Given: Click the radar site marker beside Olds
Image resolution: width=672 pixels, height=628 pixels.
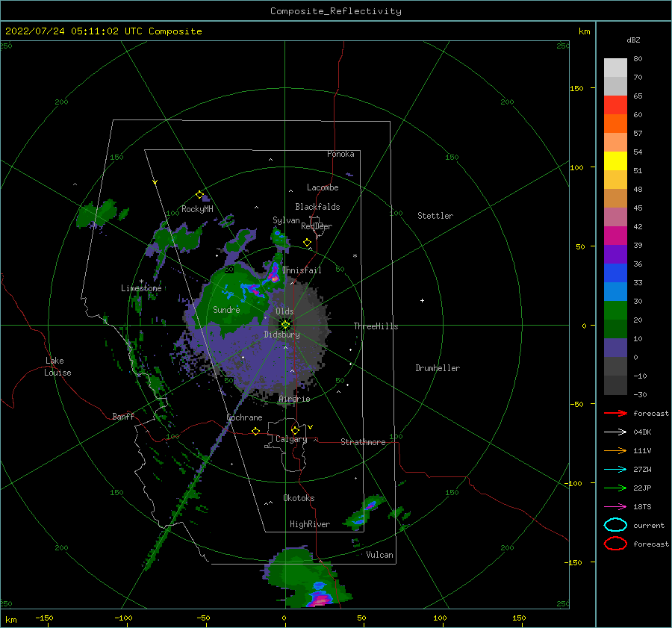Looking at the screenshot, I should (x=285, y=325).
